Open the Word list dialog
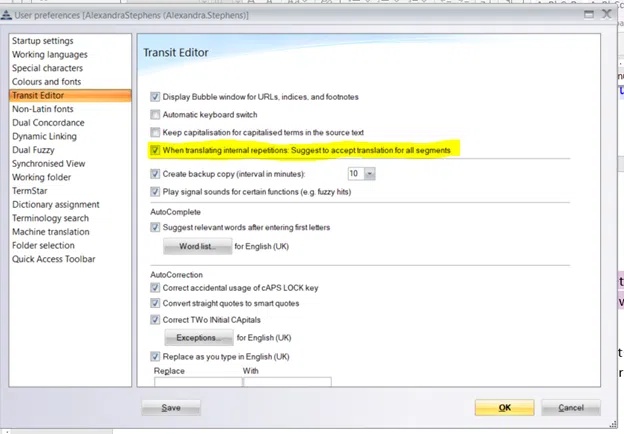The image size is (624, 434). coord(197,246)
